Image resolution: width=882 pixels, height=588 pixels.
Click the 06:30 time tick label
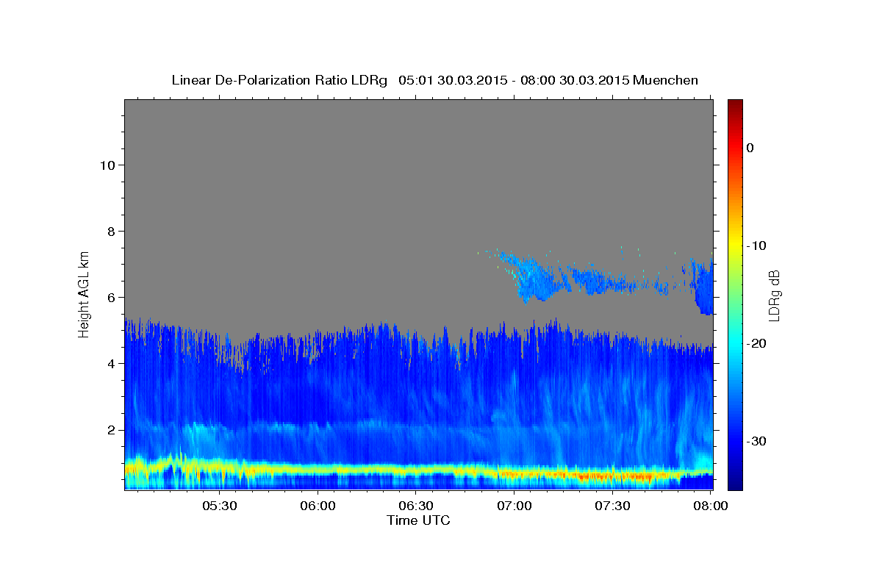coord(417,506)
